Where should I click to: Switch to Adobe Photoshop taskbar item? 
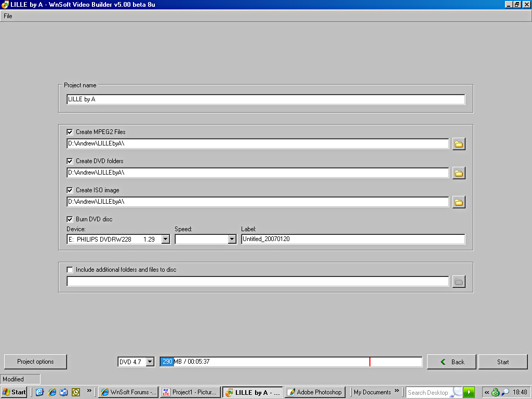[315, 392]
